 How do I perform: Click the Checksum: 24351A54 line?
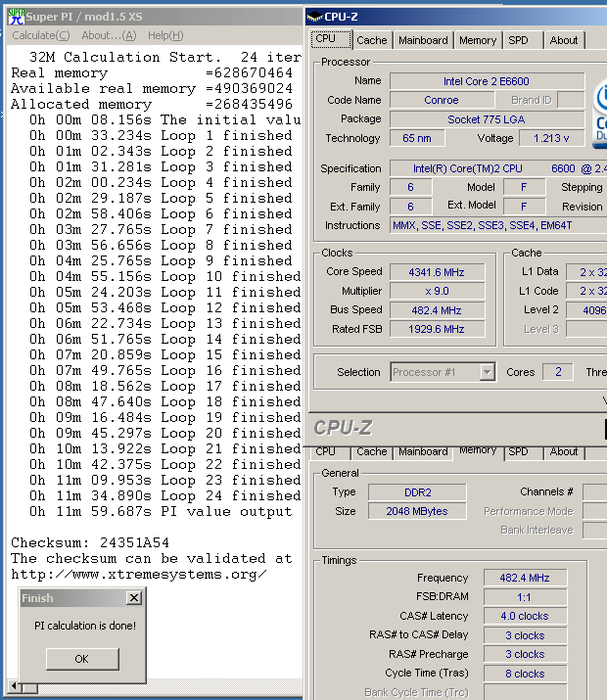[90, 542]
